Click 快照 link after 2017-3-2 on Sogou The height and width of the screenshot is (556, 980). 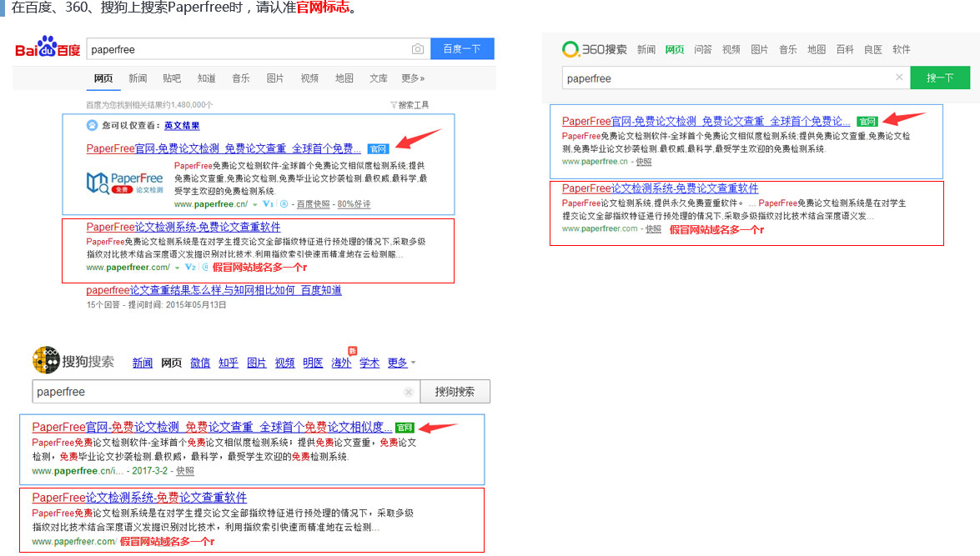point(185,471)
